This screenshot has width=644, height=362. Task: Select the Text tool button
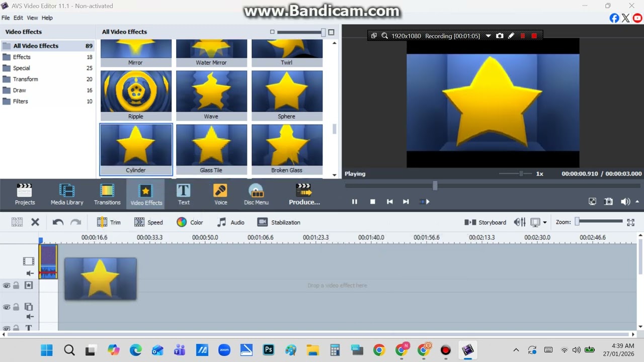coord(184,195)
